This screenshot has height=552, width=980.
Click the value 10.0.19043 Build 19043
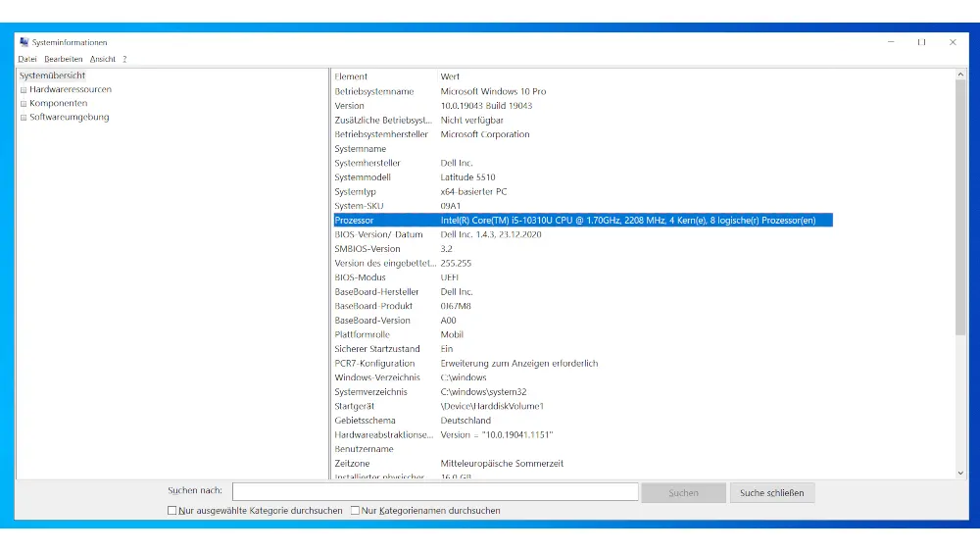click(486, 106)
